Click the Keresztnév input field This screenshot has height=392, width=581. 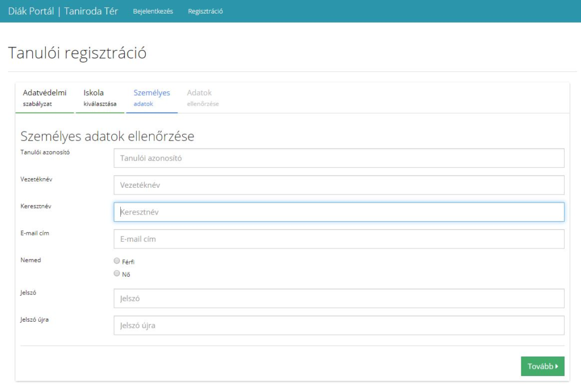339,212
